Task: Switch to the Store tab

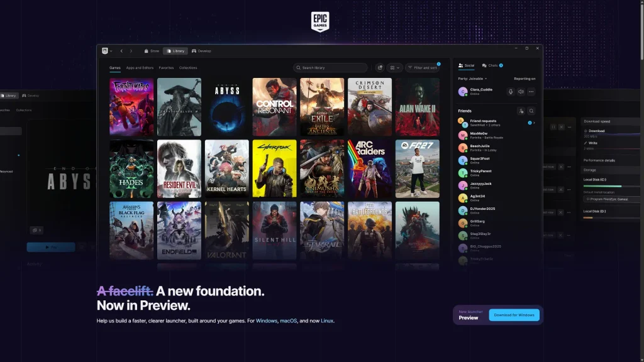Action: click(x=152, y=51)
